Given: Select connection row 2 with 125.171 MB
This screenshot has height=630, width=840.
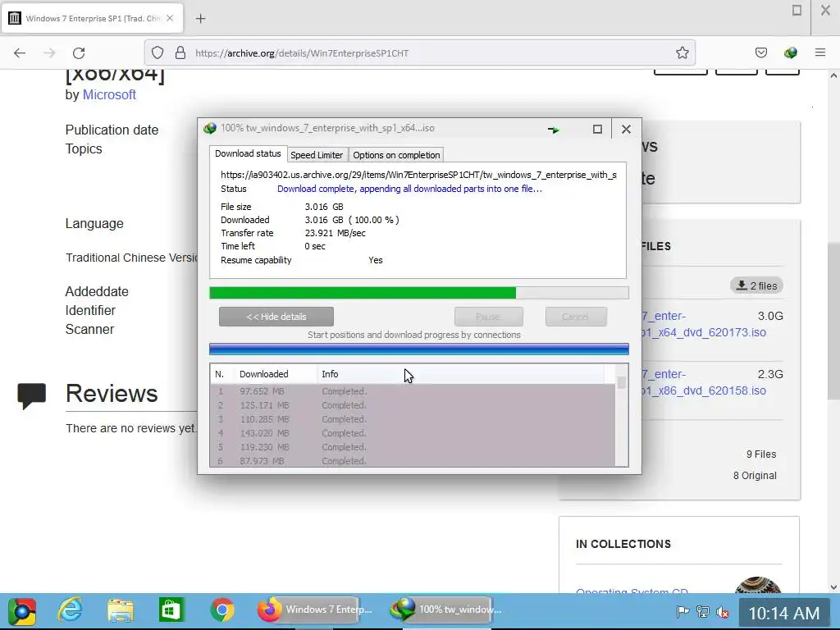Looking at the screenshot, I should (413, 405).
